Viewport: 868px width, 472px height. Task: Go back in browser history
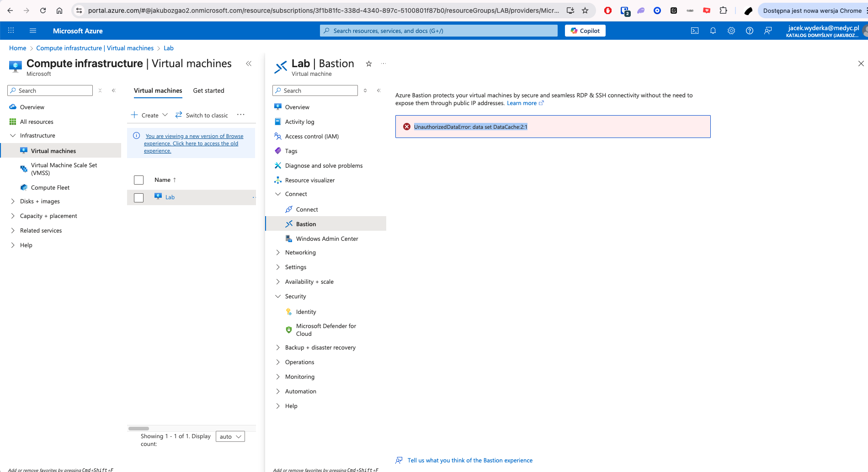pos(10,11)
